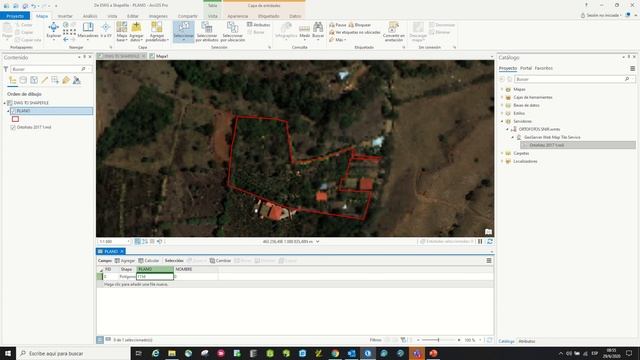Open the Proyecto tab
This screenshot has width=640, height=360.
tap(15, 16)
